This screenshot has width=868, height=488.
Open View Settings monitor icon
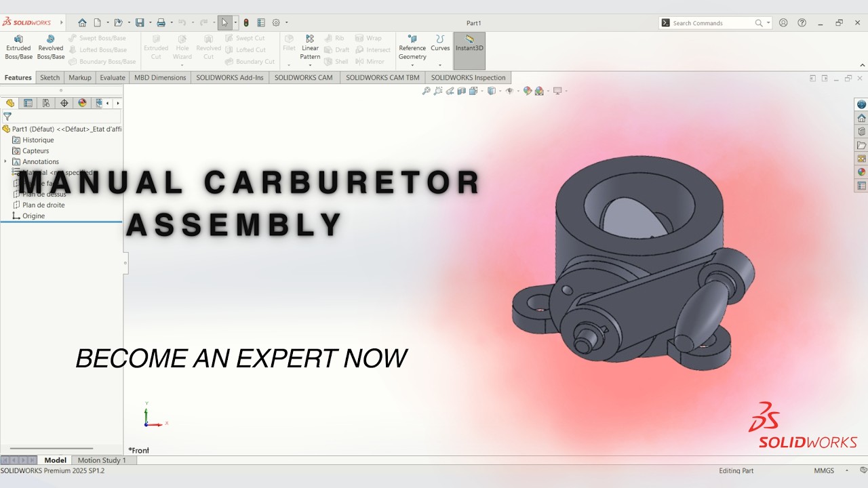tap(557, 91)
